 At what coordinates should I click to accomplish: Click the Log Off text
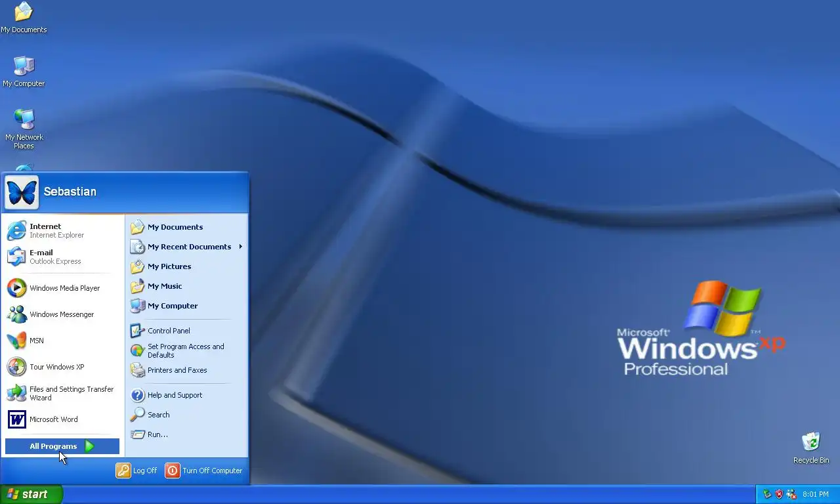tap(145, 471)
